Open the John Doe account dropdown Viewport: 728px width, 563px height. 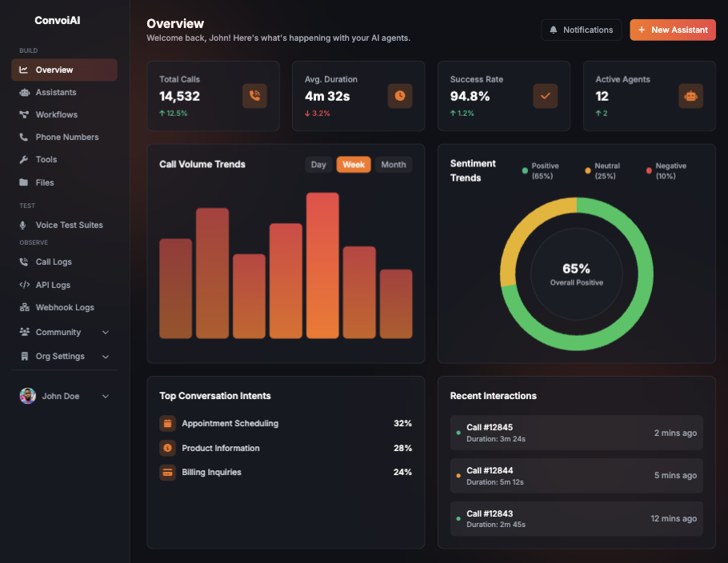[x=105, y=397]
